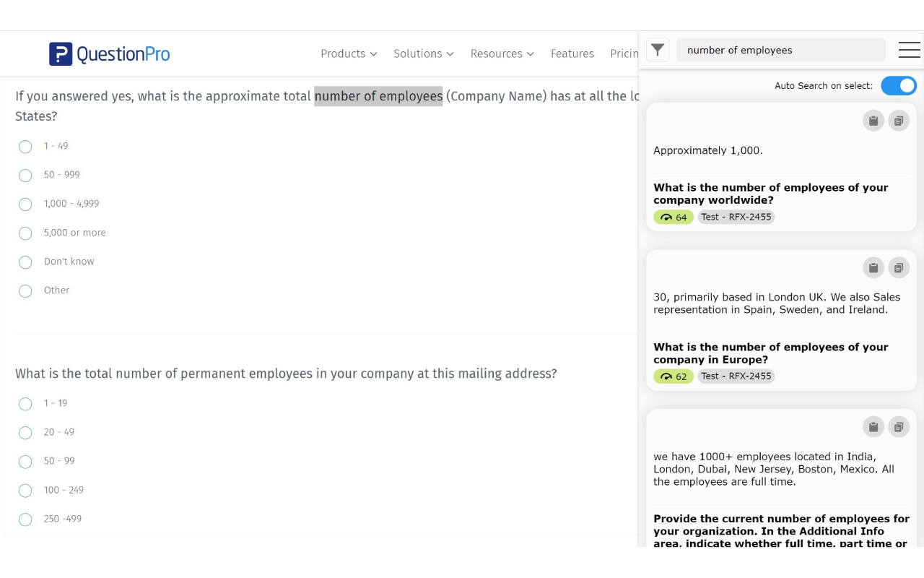Expand the Solutions dropdown menu
The height and width of the screenshot is (578, 924).
click(x=423, y=53)
